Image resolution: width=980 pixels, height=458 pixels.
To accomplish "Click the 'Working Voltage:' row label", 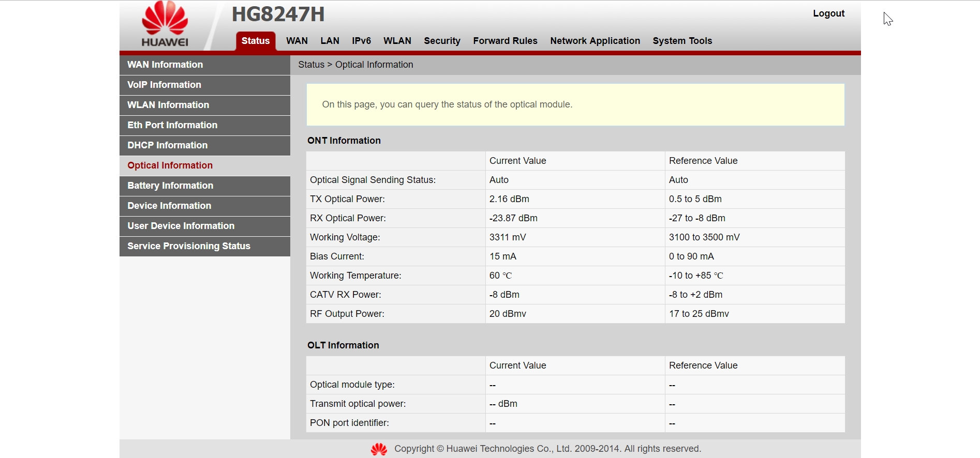I will pos(345,237).
